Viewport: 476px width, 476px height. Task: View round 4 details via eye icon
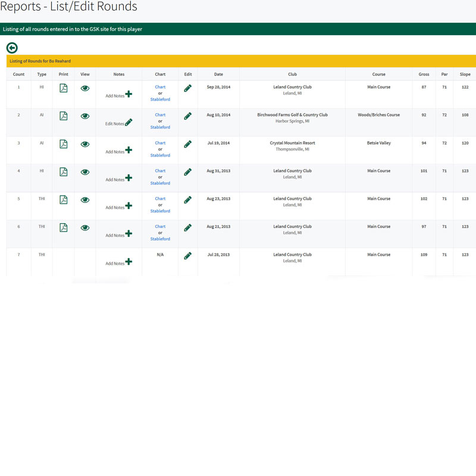click(x=85, y=172)
